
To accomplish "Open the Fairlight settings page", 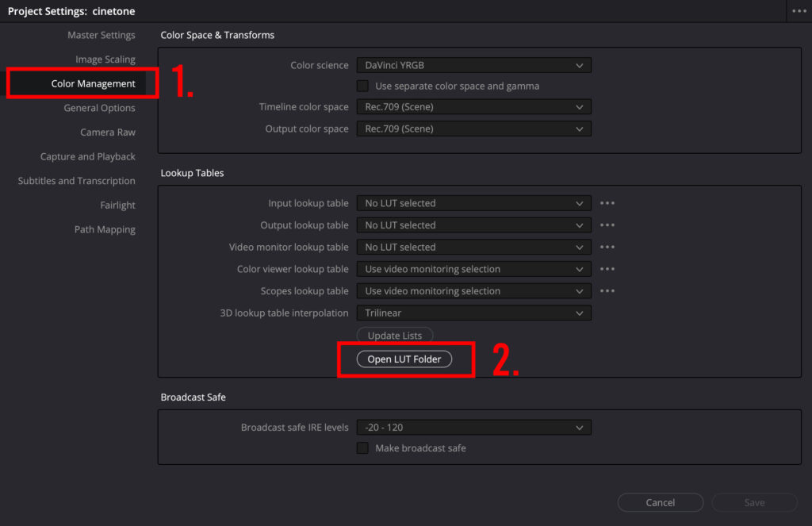I will point(117,205).
